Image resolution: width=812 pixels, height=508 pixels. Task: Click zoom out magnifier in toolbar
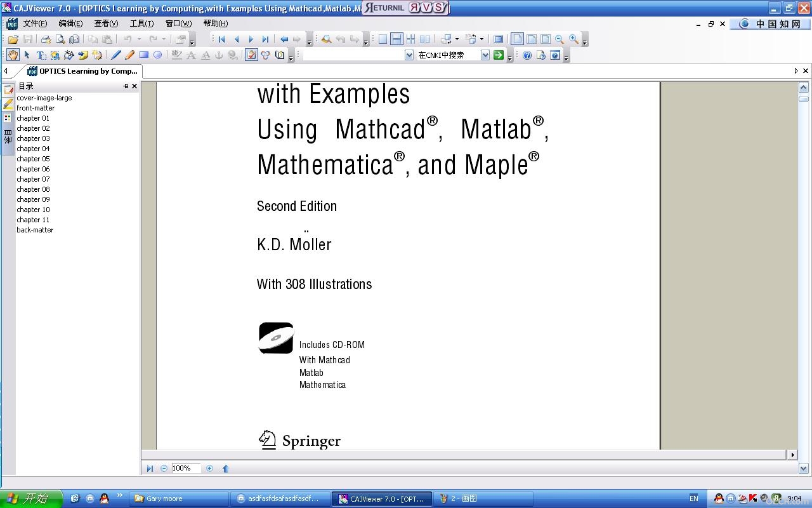pyautogui.click(x=559, y=39)
